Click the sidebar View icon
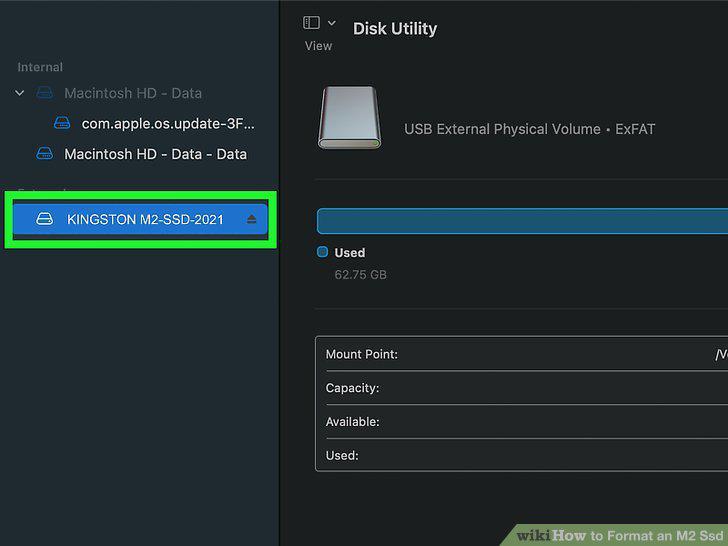The image size is (728, 546). (x=311, y=23)
